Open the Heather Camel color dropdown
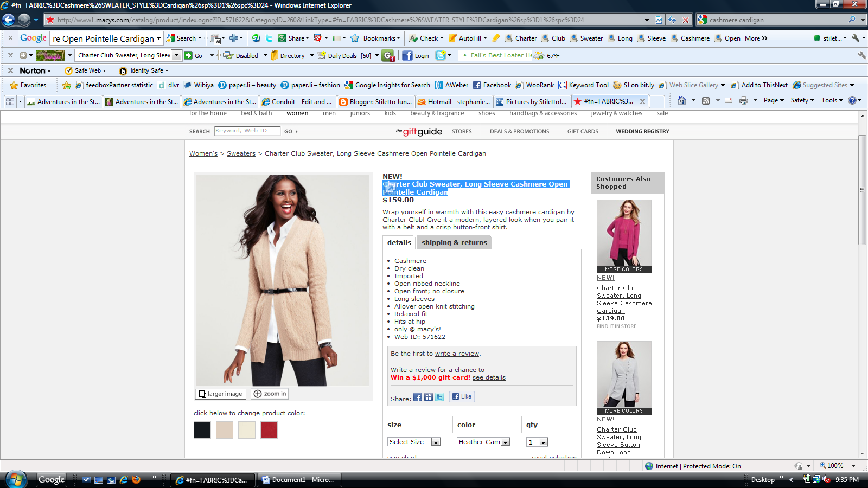This screenshot has width=868, height=488. [x=483, y=442]
